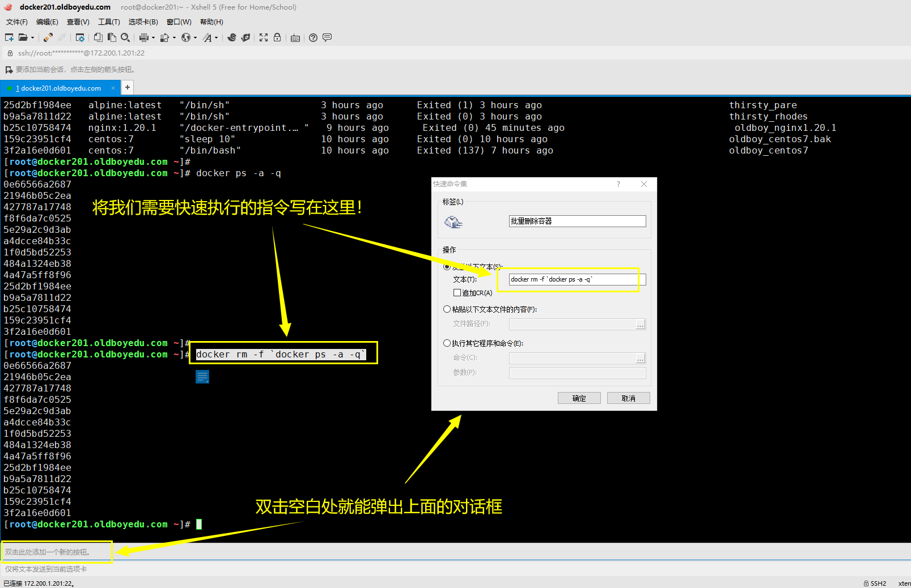Click the padlock Lock Screen toolbar icon
Screen dimensions: 911x588
277,37
